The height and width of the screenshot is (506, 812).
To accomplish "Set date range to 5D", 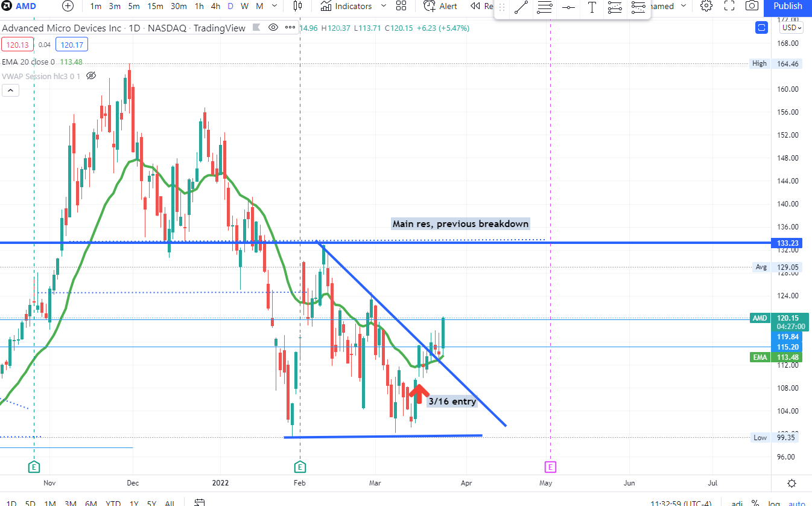I will 30,503.
